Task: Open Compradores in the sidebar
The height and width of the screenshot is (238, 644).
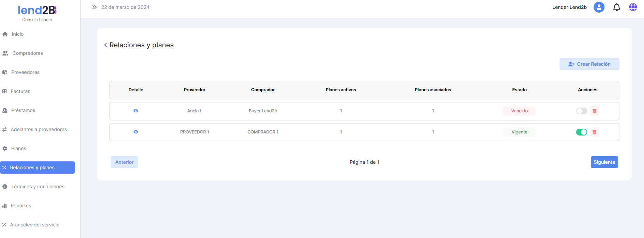Action: pyautogui.click(x=28, y=53)
